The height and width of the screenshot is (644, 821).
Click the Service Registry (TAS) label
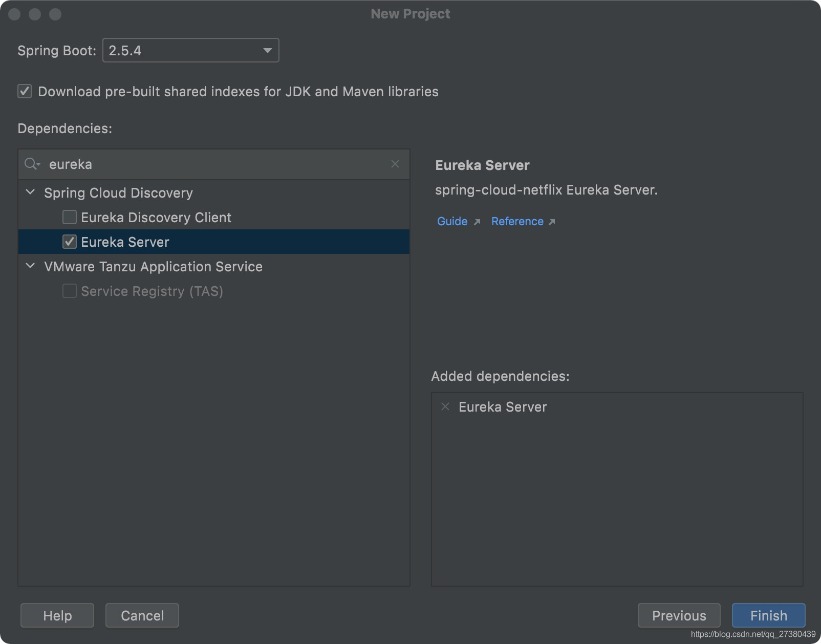point(152,291)
